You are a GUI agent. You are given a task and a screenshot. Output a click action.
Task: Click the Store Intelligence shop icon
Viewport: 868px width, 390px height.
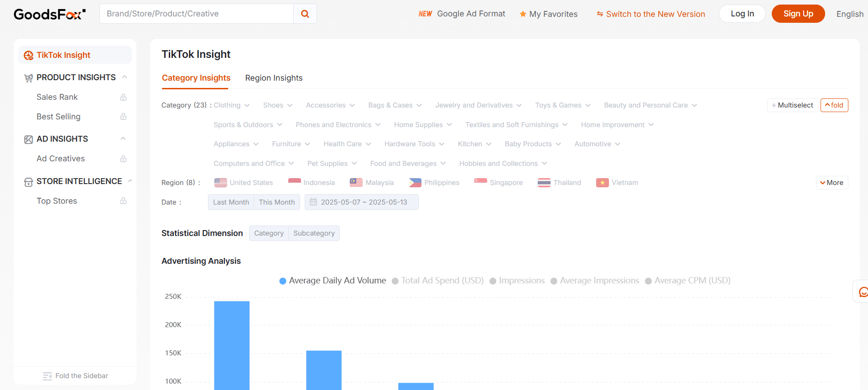(x=28, y=182)
